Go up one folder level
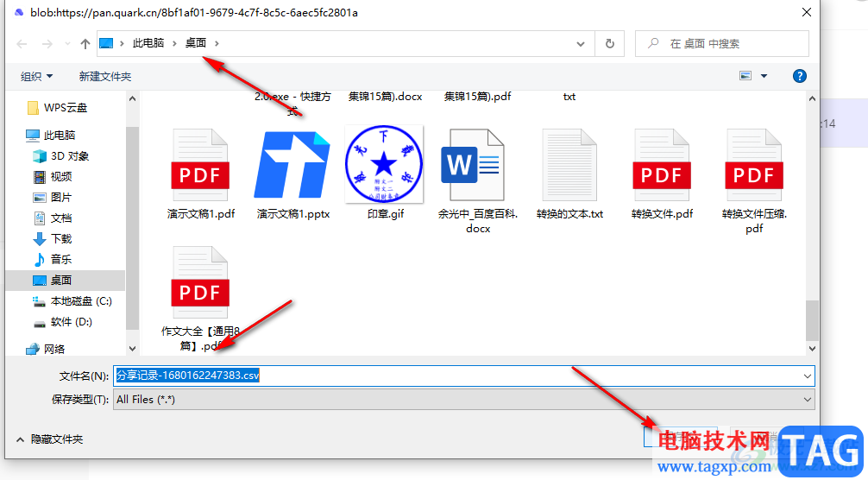The width and height of the screenshot is (868, 480). click(85, 44)
